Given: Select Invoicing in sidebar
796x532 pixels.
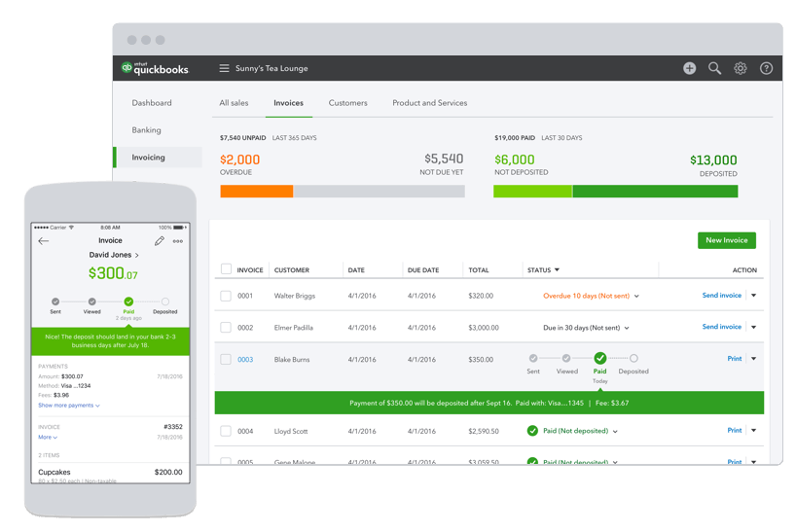Looking at the screenshot, I should (158, 158).
